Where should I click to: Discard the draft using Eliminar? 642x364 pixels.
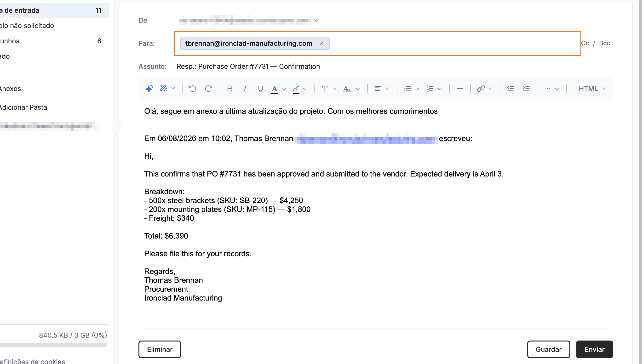click(x=160, y=349)
